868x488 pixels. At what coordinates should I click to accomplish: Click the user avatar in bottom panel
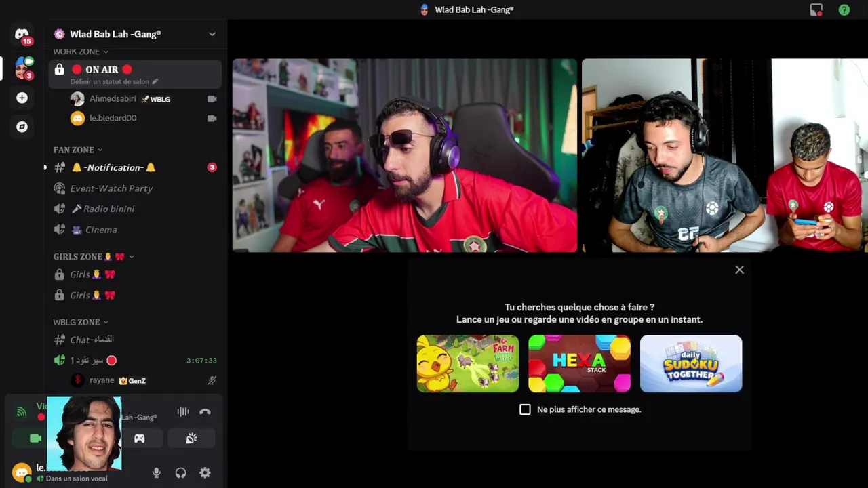tap(22, 472)
